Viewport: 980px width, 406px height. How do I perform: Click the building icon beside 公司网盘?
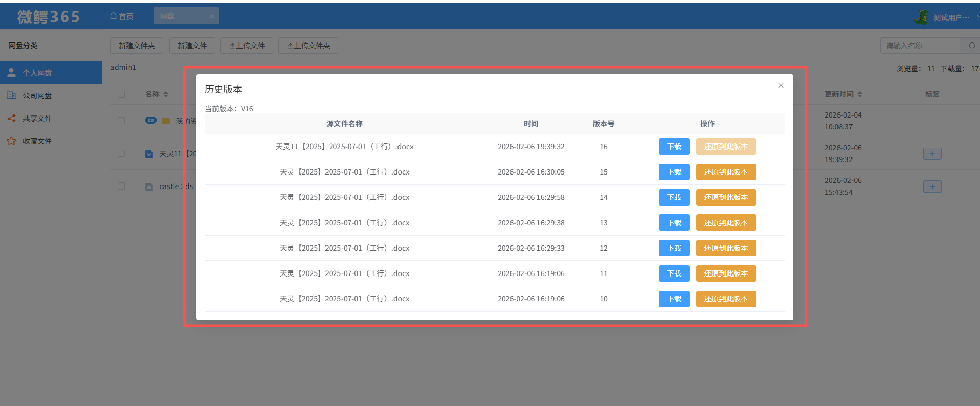coord(11,95)
